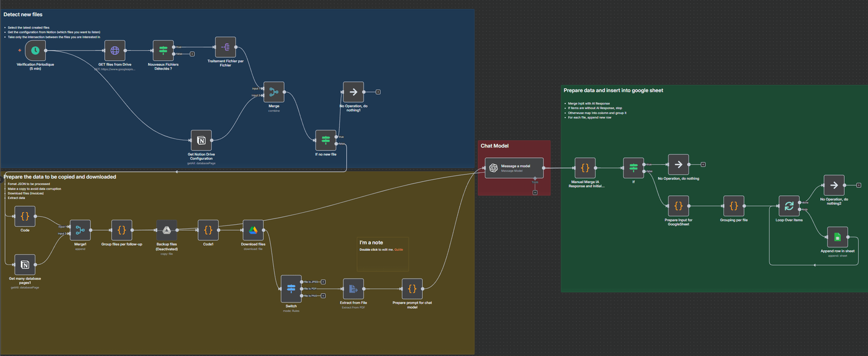Open the GET files from Drive HTTP node
Screen dimensions: 868x356
[115, 51]
